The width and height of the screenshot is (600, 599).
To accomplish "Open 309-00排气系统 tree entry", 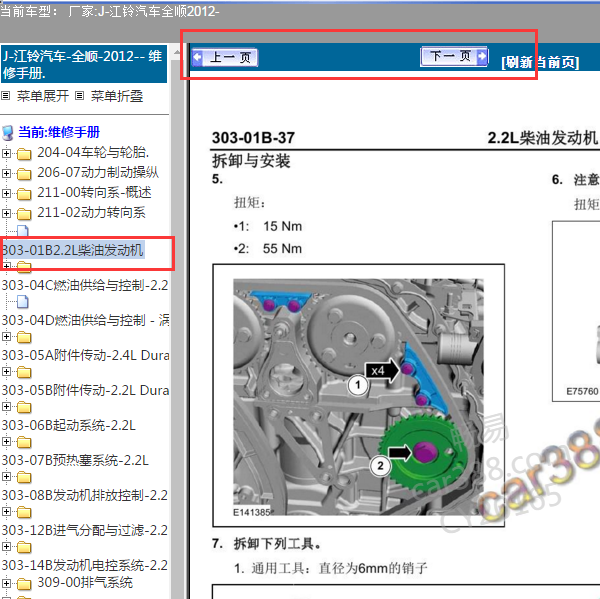I will (85, 583).
